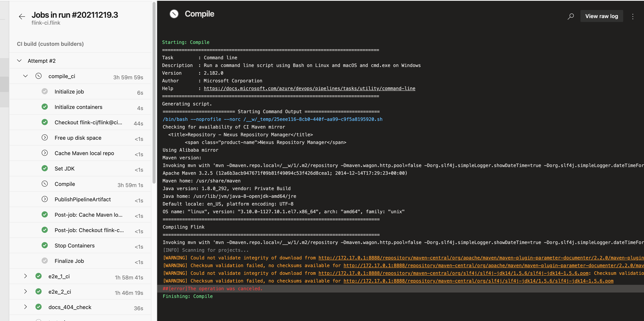The width and height of the screenshot is (644, 321).
Task: Click canceled icon beside Compile step
Action: click(x=45, y=184)
